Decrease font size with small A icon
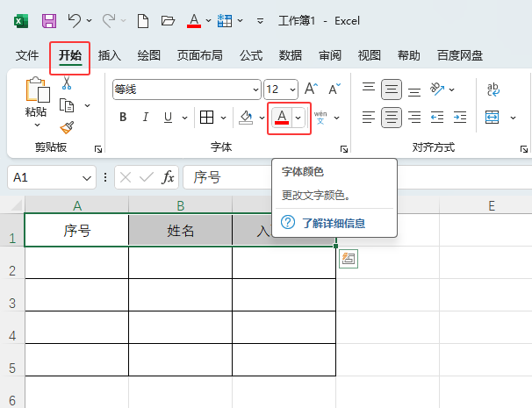The image size is (532, 408). [x=334, y=89]
